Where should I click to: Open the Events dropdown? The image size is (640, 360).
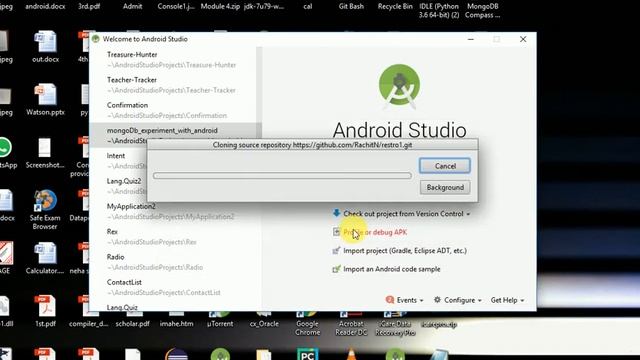pos(410,300)
